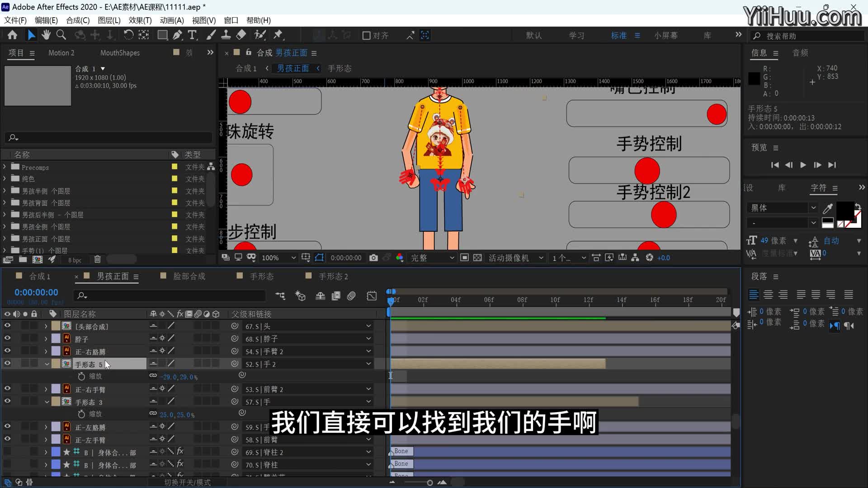This screenshot has height=488, width=868.
Task: Open the 活动摄像机 view dropdown
Action: tap(515, 258)
